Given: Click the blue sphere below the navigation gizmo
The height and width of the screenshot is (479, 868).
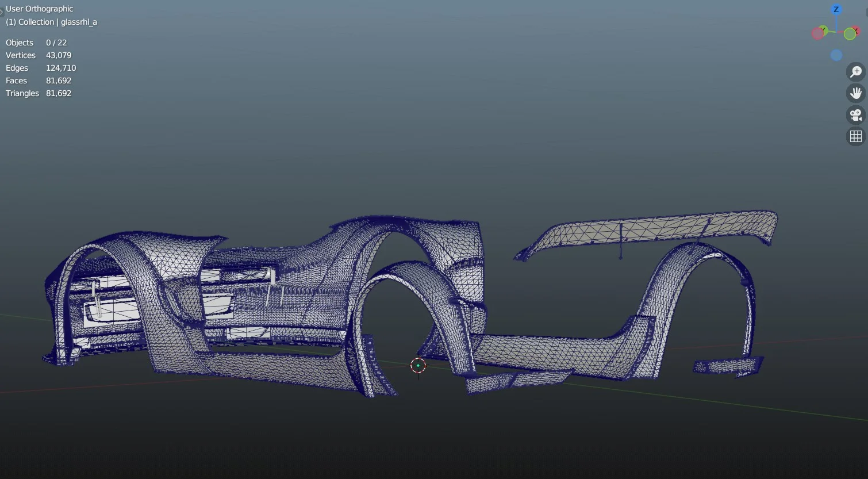Looking at the screenshot, I should click(837, 55).
